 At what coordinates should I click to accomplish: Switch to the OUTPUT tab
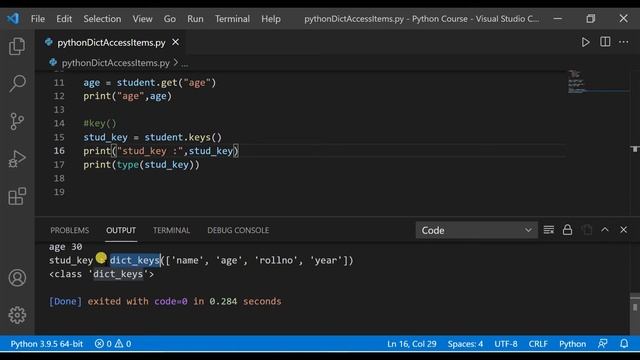coord(121,230)
